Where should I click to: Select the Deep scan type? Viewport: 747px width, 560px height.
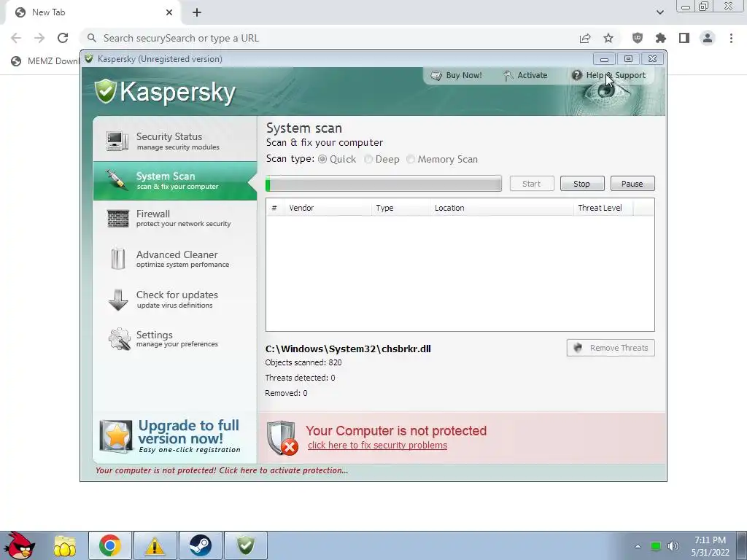click(x=382, y=159)
